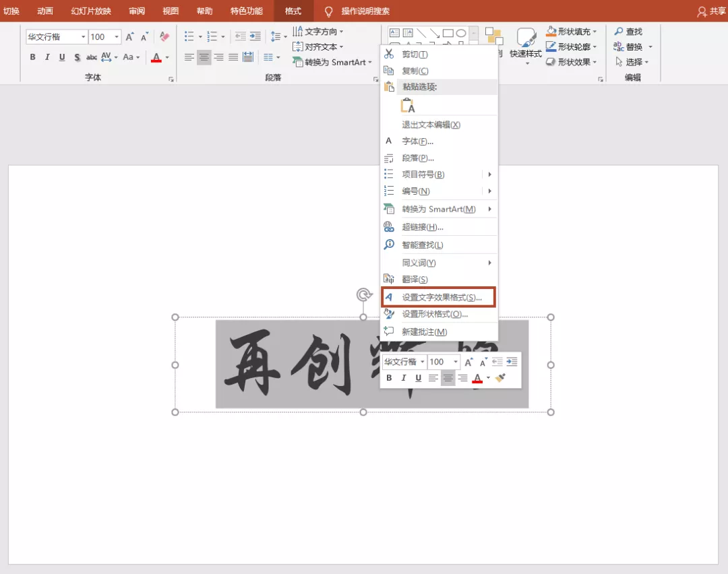Screen dimensions: 728x574
Task: Open the 文字方向 text direction dropdown
Action: (x=341, y=32)
